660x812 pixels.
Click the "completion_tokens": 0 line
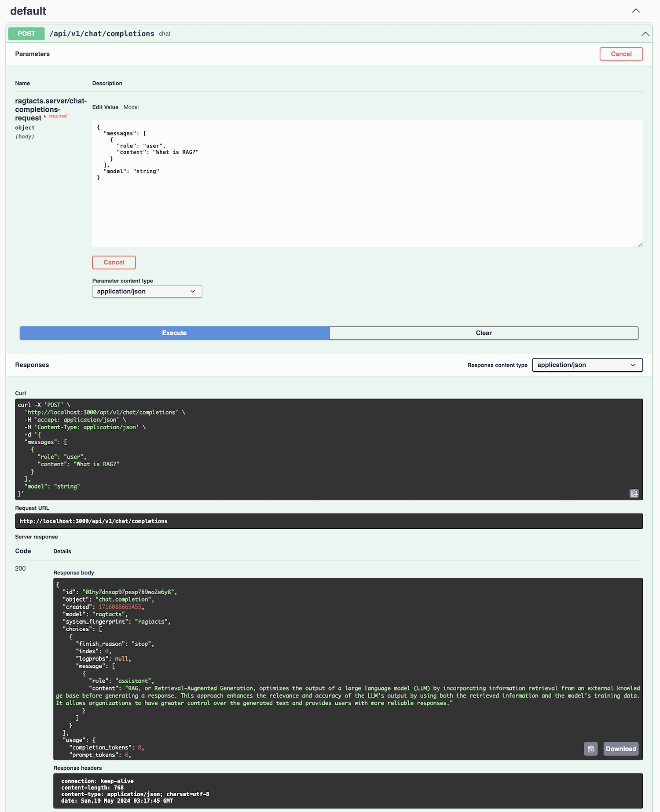106,747
